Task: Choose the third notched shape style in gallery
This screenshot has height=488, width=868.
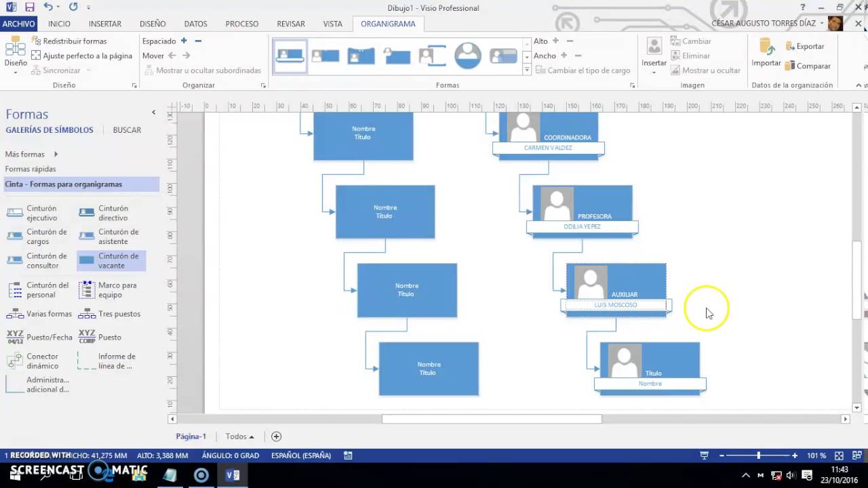Action: tap(361, 56)
